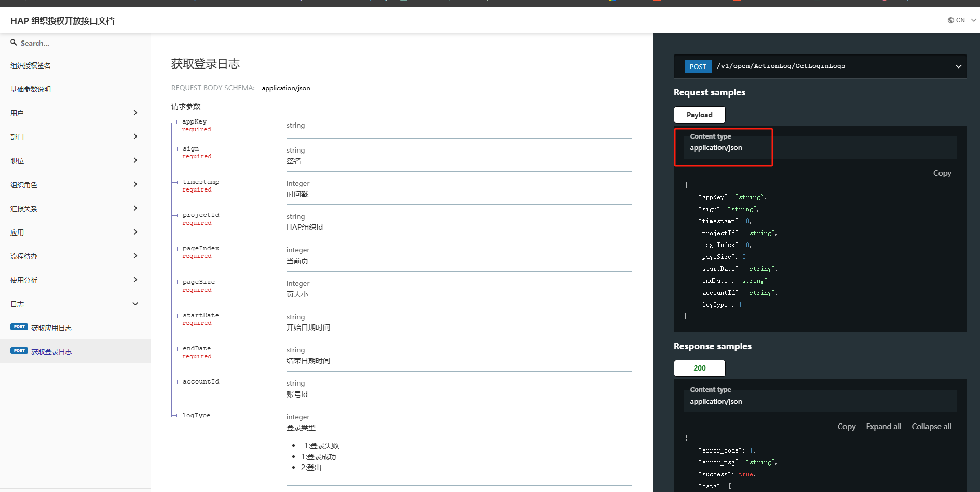Expand the 组织角色 sidebar section
Viewport: 980px width, 492px height.
tap(135, 184)
